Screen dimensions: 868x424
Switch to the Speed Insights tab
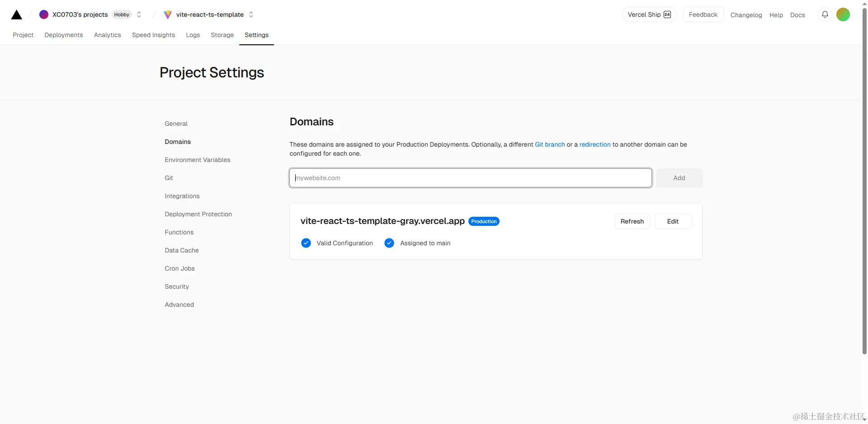[153, 35]
